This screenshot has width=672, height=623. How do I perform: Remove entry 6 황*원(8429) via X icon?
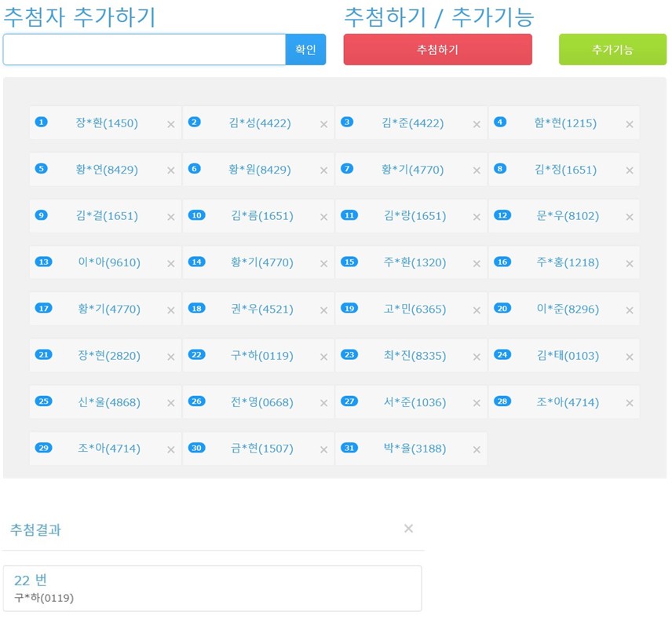coord(323,170)
